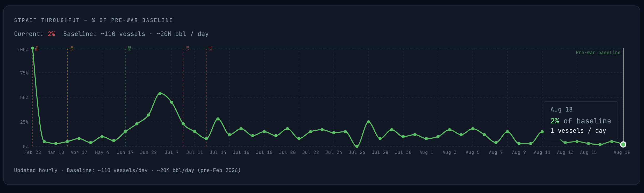Click the 'Jul 28' x-axis label

pyautogui.click(x=380, y=152)
